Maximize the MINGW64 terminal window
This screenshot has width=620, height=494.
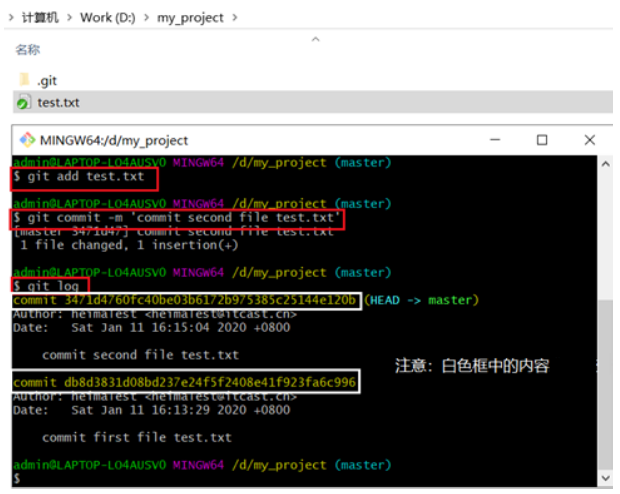pyautogui.click(x=542, y=140)
